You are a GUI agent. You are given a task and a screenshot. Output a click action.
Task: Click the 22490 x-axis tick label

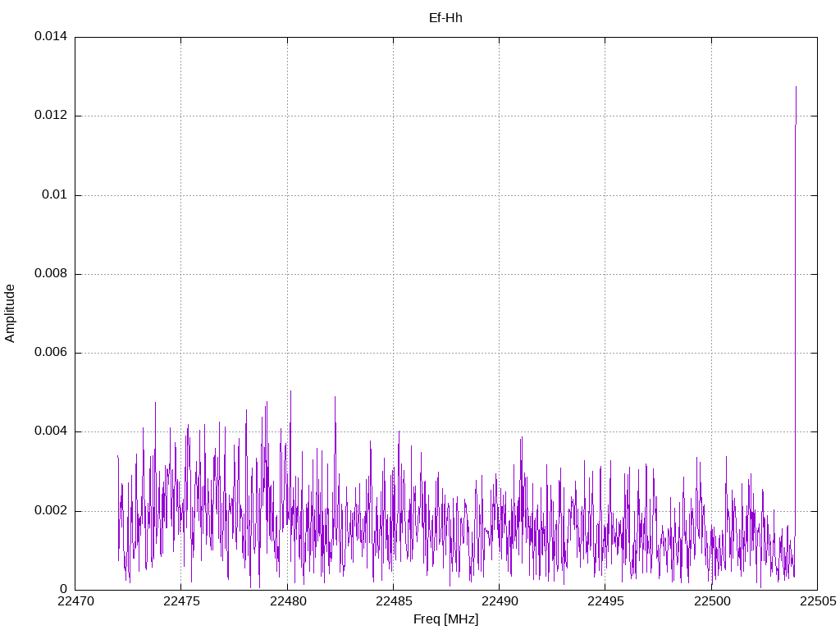499,601
